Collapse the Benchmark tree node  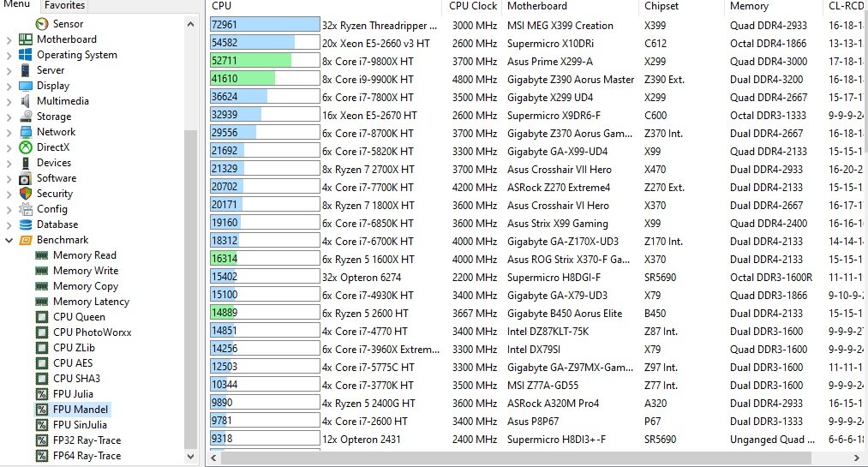9,240
